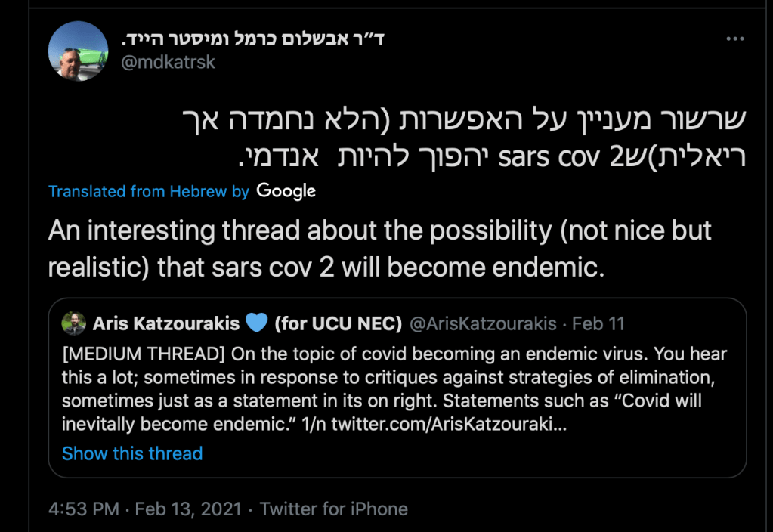The image size is (773, 532).
Task: Open the truncated twitter.com/ArisKatzouraki link in the quoted tweet
Action: [x=449, y=425]
